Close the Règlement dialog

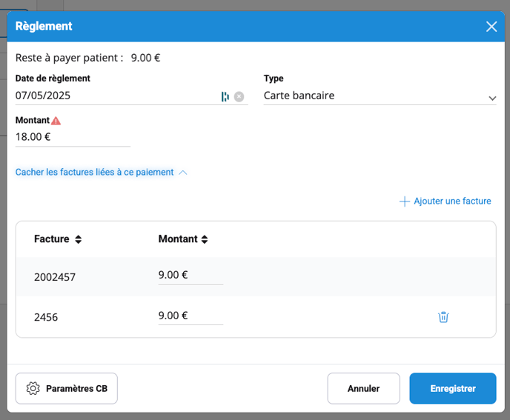(491, 27)
